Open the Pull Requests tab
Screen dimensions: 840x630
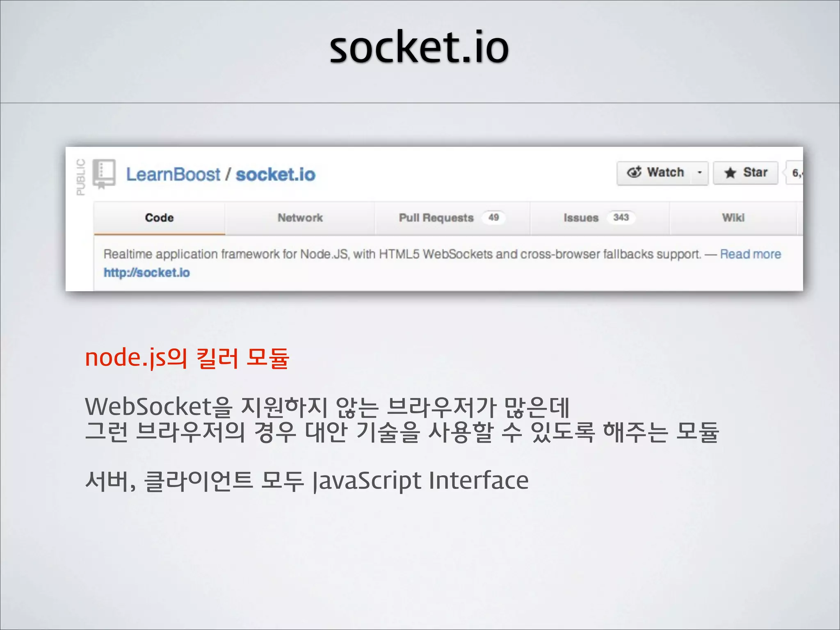pos(452,218)
